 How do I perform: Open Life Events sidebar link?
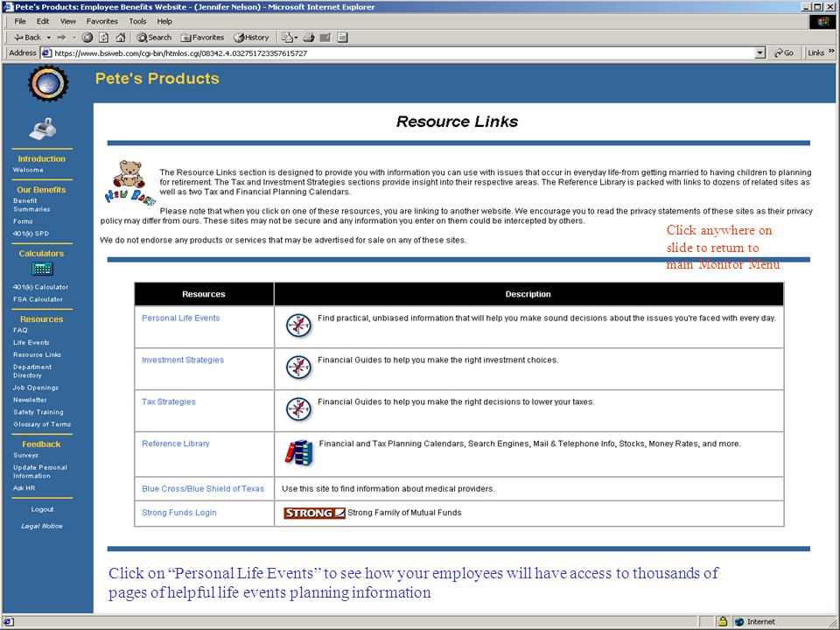click(31, 342)
